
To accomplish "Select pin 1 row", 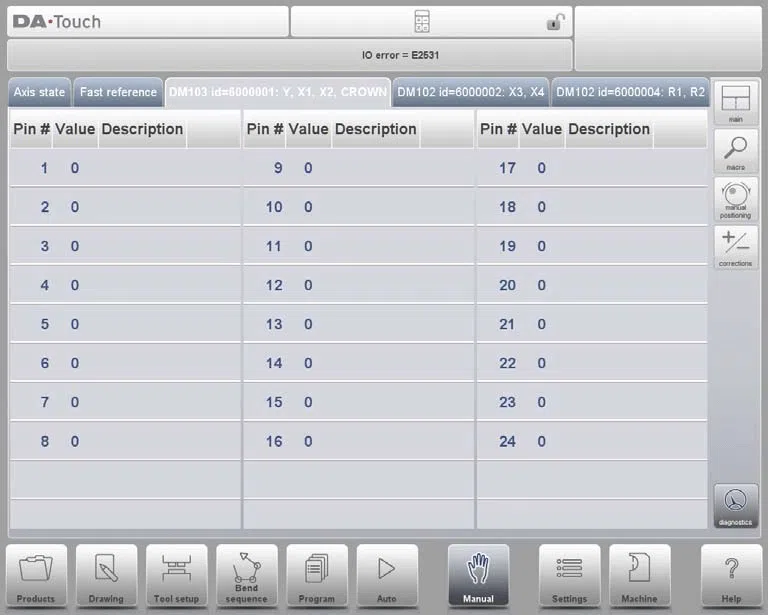I will [x=125, y=168].
